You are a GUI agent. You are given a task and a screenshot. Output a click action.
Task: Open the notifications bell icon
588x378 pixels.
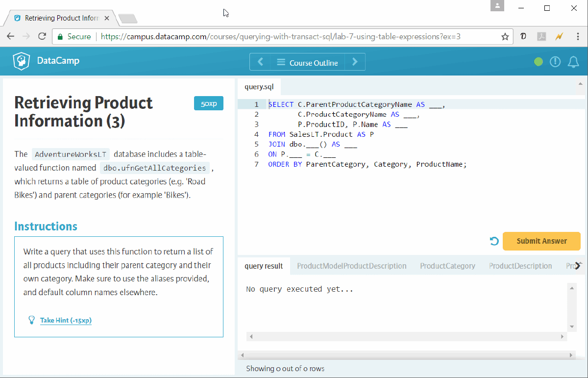573,61
